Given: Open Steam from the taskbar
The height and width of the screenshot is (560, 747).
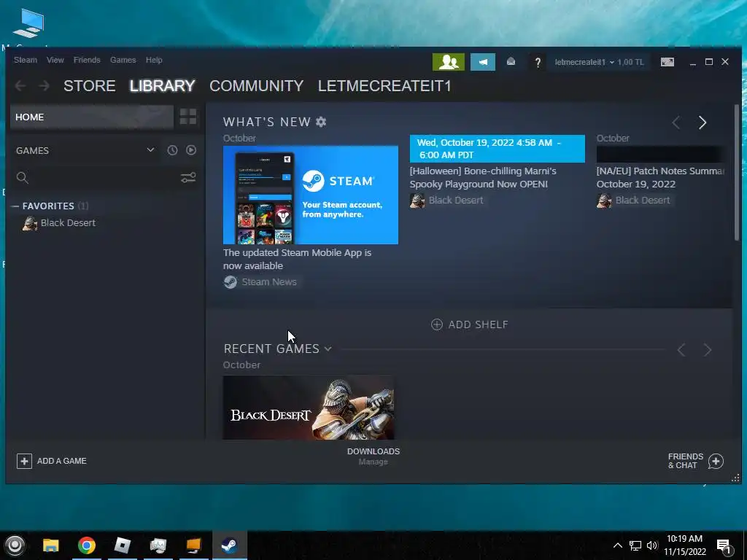Looking at the screenshot, I should pyautogui.click(x=230, y=545).
